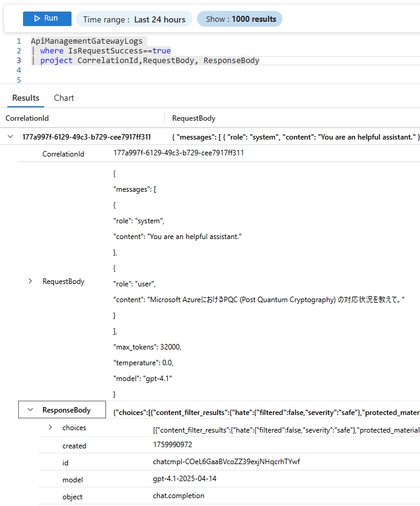This screenshot has width=420, height=506.
Task: Switch to the Chart tab
Action: (64, 98)
